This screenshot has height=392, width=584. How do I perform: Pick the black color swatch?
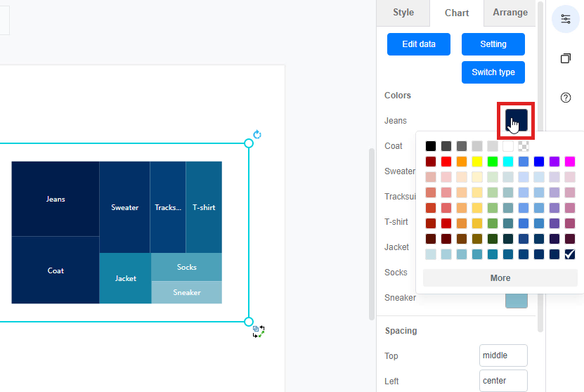click(431, 146)
